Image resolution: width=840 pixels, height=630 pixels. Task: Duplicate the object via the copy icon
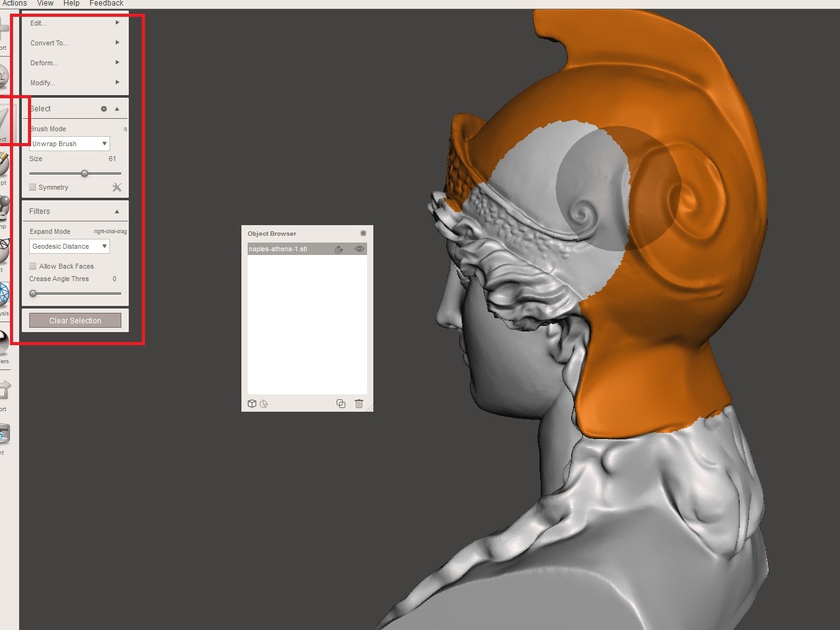[340, 404]
